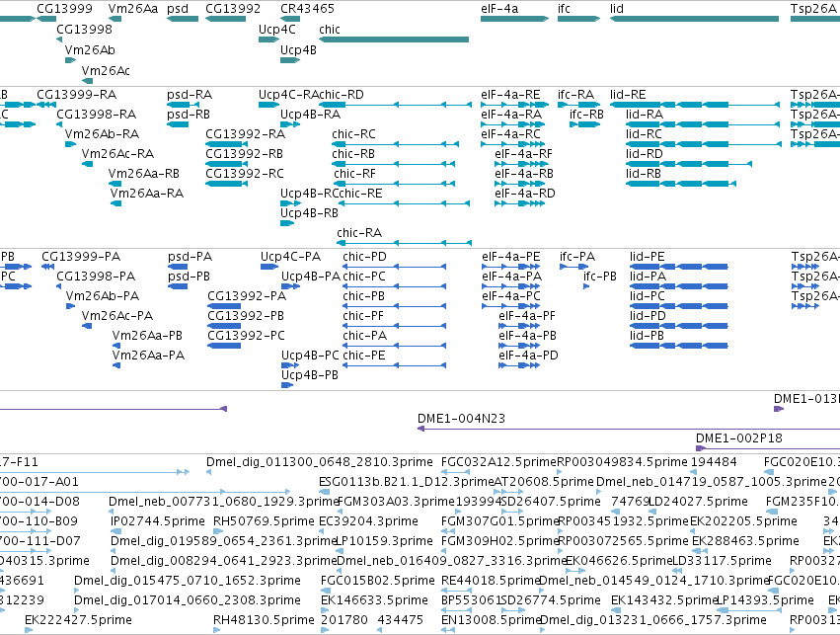Select protein ifc-PB label
This screenshot has height=635, width=840.
(x=600, y=278)
